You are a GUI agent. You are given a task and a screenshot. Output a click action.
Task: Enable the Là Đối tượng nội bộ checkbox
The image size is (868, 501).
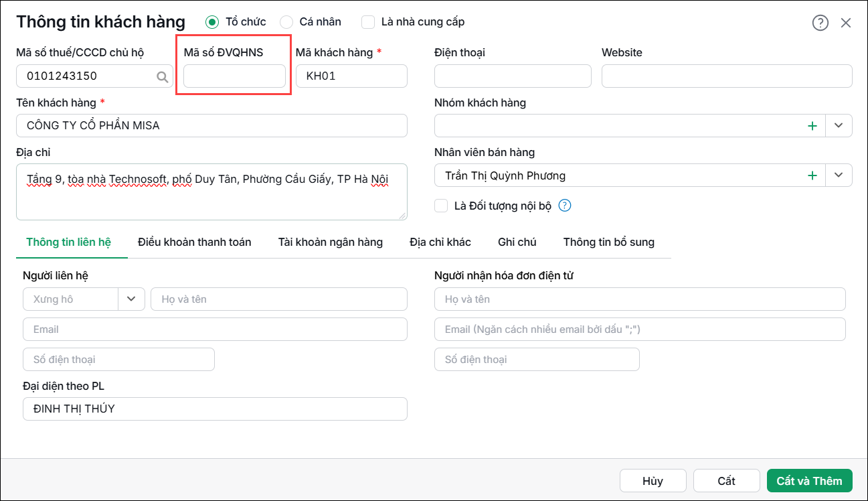[x=441, y=206]
